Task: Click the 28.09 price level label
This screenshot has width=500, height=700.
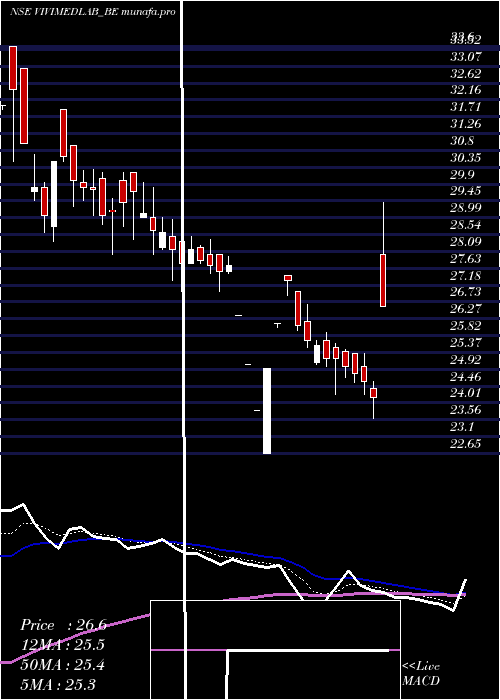Action: [466, 242]
